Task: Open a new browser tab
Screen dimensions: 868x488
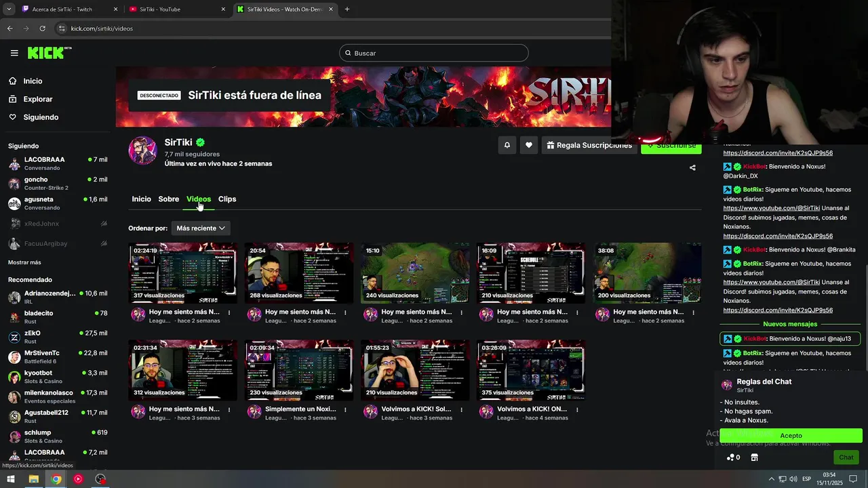Action: pyautogui.click(x=347, y=9)
